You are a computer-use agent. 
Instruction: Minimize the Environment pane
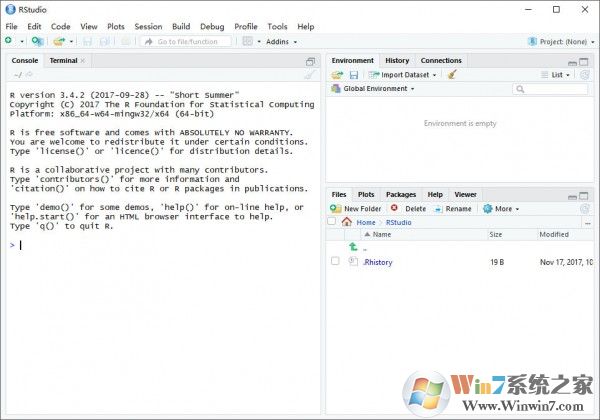pyautogui.click(x=572, y=62)
